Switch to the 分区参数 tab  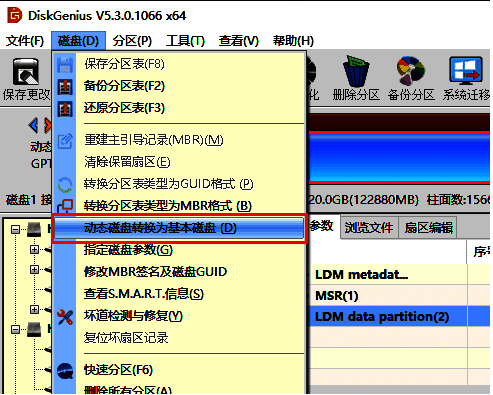(x=322, y=227)
